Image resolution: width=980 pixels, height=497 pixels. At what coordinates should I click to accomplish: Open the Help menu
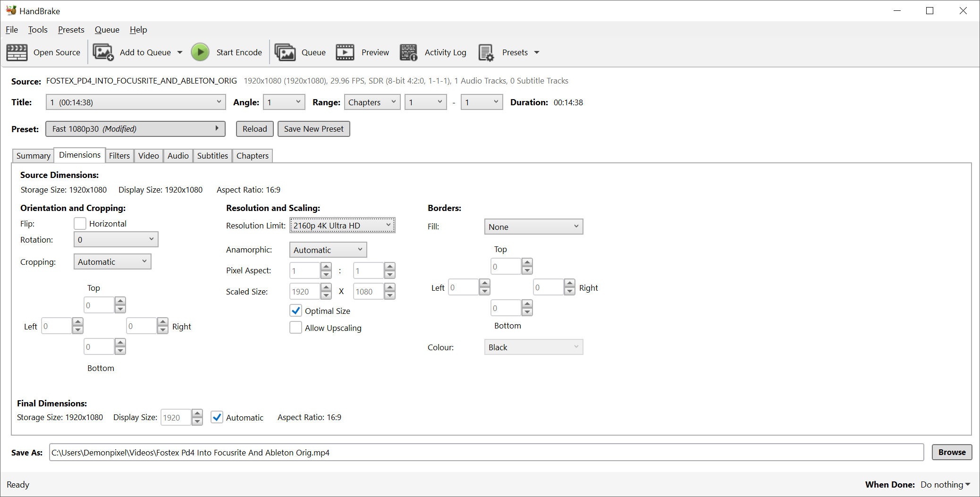click(138, 30)
